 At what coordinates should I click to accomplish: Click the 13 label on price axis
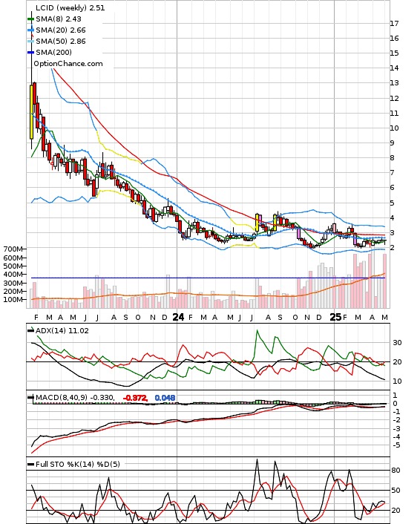pos(394,83)
